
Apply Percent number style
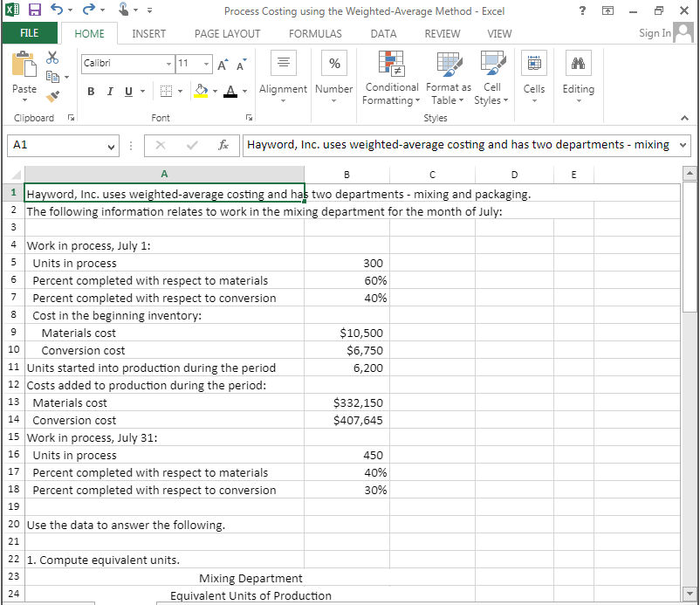(334, 63)
